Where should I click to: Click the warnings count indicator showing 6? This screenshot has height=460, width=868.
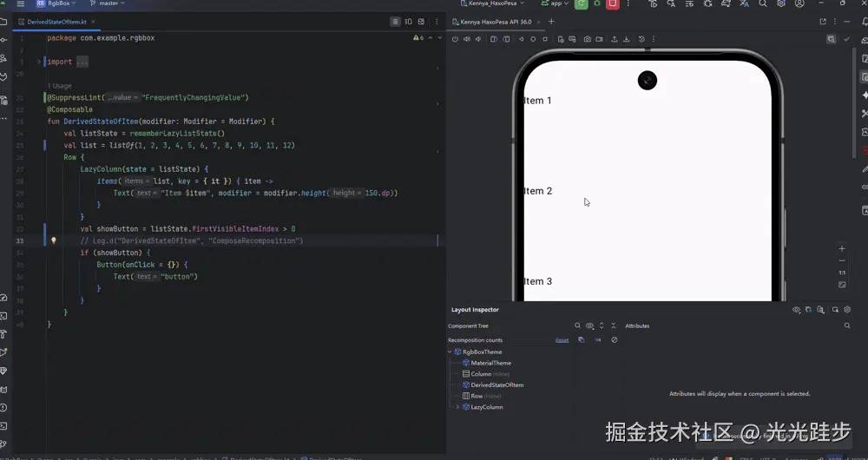pyautogui.click(x=418, y=38)
